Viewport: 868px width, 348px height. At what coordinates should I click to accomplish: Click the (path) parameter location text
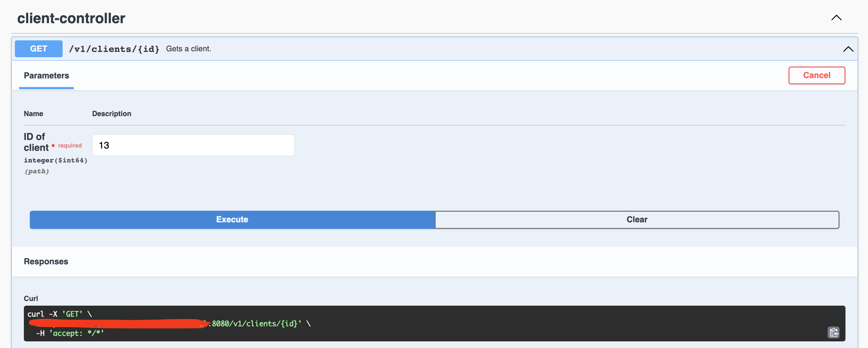tap(37, 171)
